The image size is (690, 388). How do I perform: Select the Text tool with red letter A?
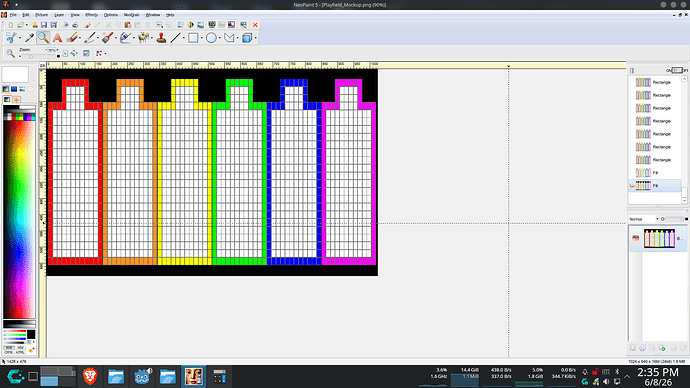tap(57, 38)
